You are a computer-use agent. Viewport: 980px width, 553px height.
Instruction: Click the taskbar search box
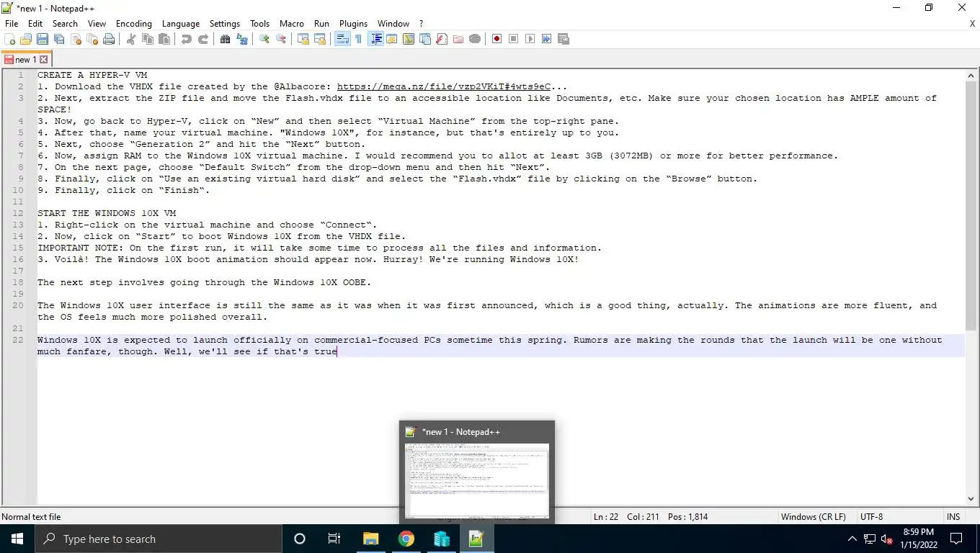tap(159, 539)
